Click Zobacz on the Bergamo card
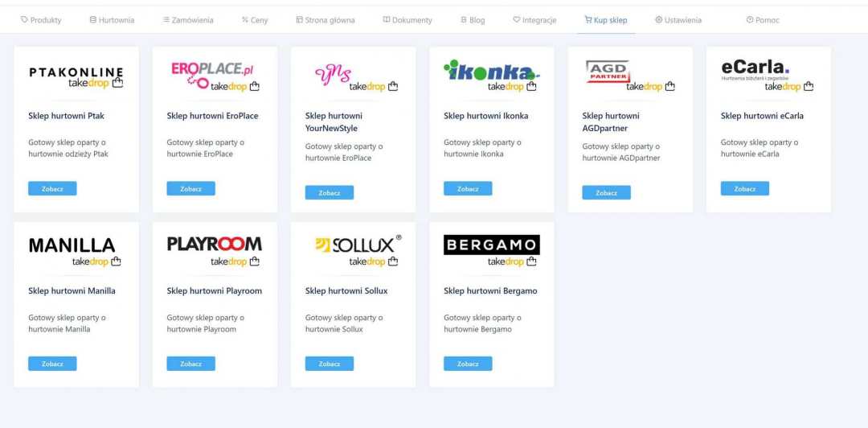868x428 pixels. pos(468,364)
